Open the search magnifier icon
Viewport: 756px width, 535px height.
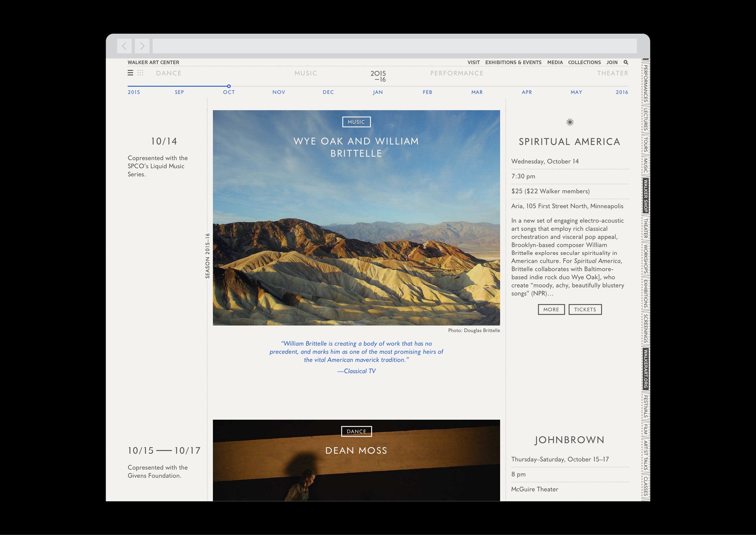coord(626,62)
